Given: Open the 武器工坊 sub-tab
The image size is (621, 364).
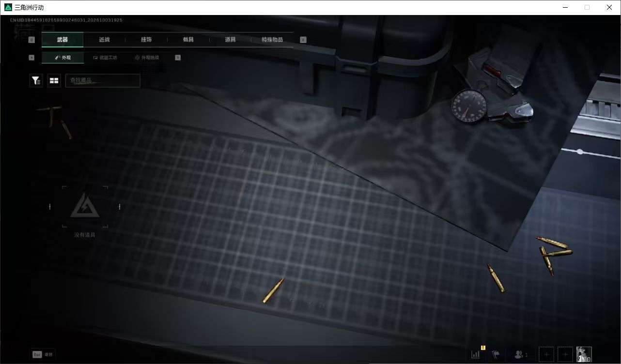Looking at the screenshot, I should pyautogui.click(x=105, y=58).
